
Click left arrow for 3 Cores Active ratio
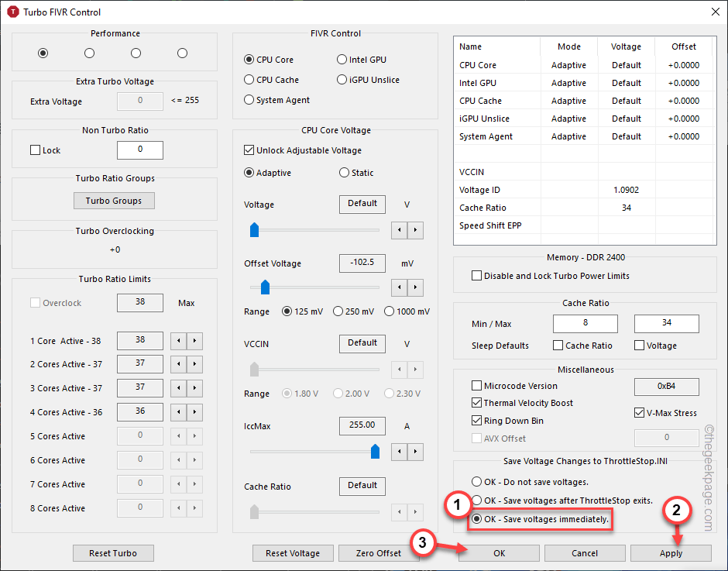click(x=177, y=388)
